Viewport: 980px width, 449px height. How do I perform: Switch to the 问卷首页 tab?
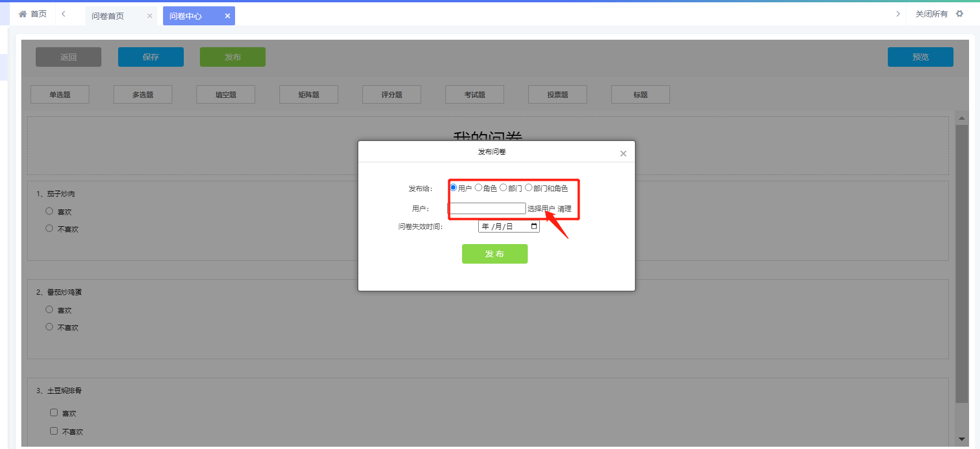tap(108, 16)
